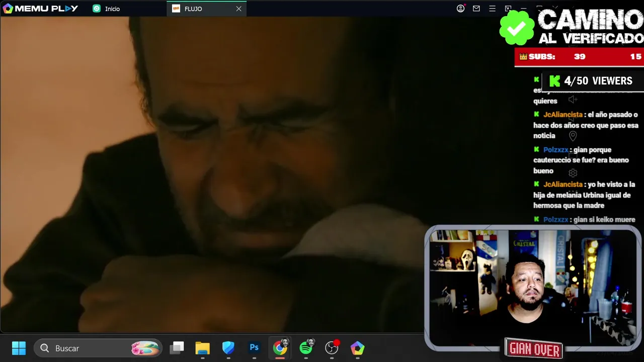Click the FLUJO tab's orange app icon
Screen dimensions: 644x362
pyautogui.click(x=176, y=9)
